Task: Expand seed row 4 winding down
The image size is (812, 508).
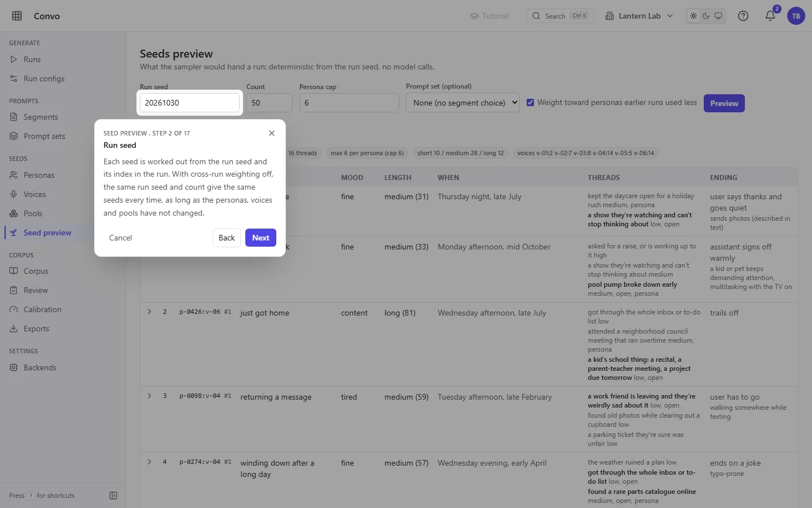Action: [149, 462]
